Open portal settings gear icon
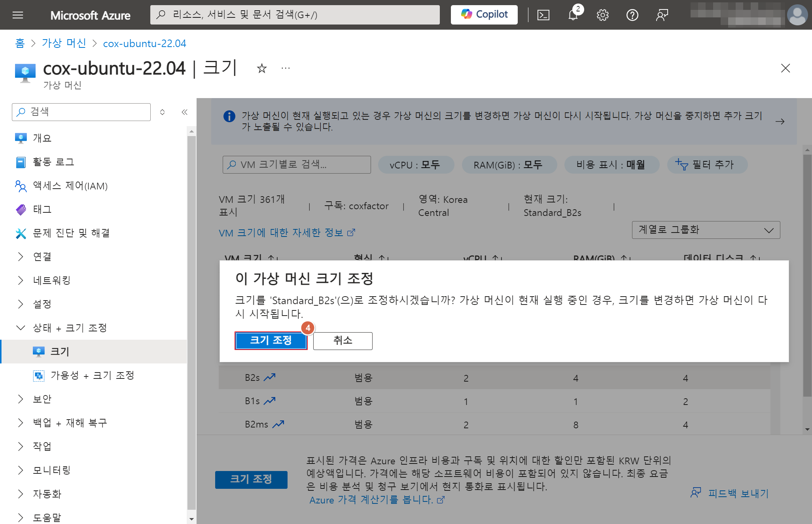Image resolution: width=812 pixels, height=524 pixels. click(602, 15)
